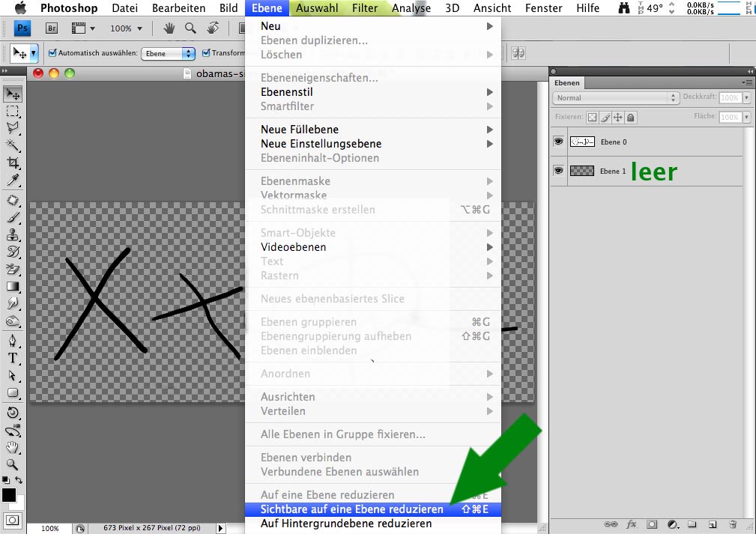756x534 pixels.
Task: Select the Crop tool
Action: (x=13, y=163)
